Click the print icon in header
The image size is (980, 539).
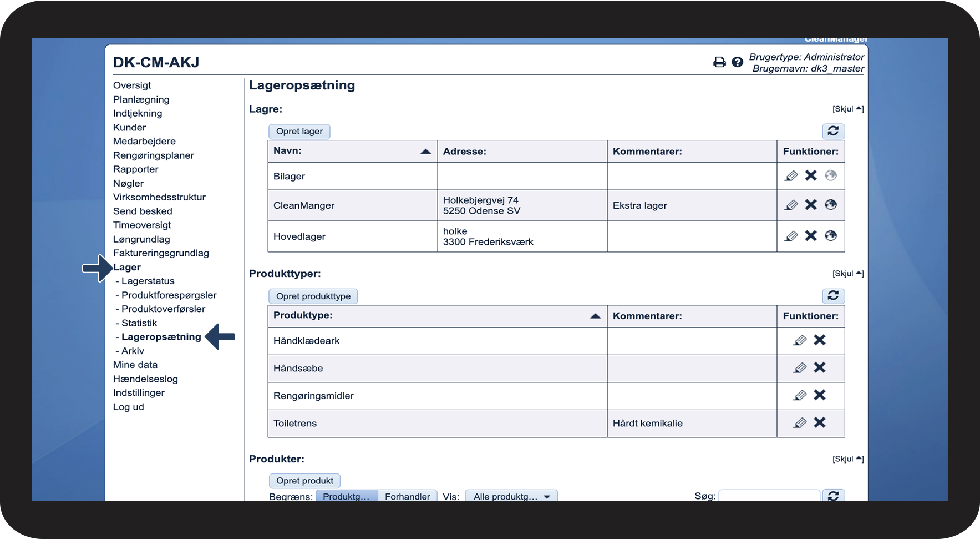pos(719,62)
